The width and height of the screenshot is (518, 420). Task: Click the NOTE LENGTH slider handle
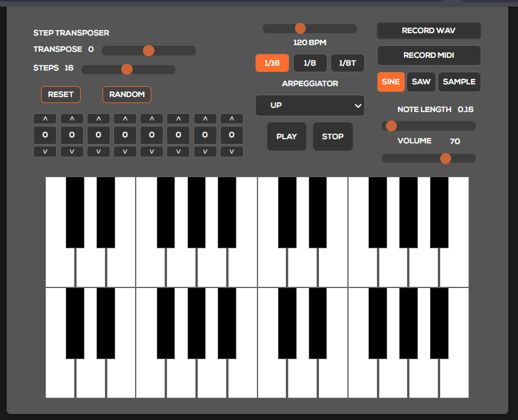click(x=391, y=126)
